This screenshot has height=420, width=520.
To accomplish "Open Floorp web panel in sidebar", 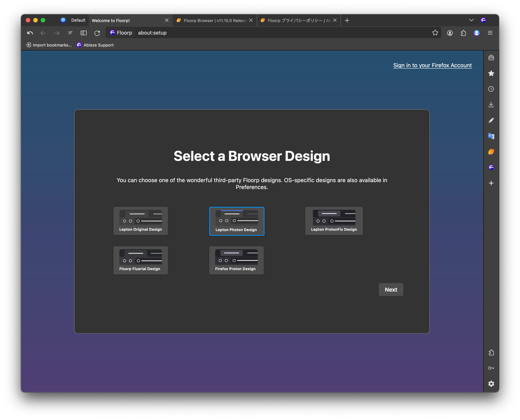I will pos(491,167).
